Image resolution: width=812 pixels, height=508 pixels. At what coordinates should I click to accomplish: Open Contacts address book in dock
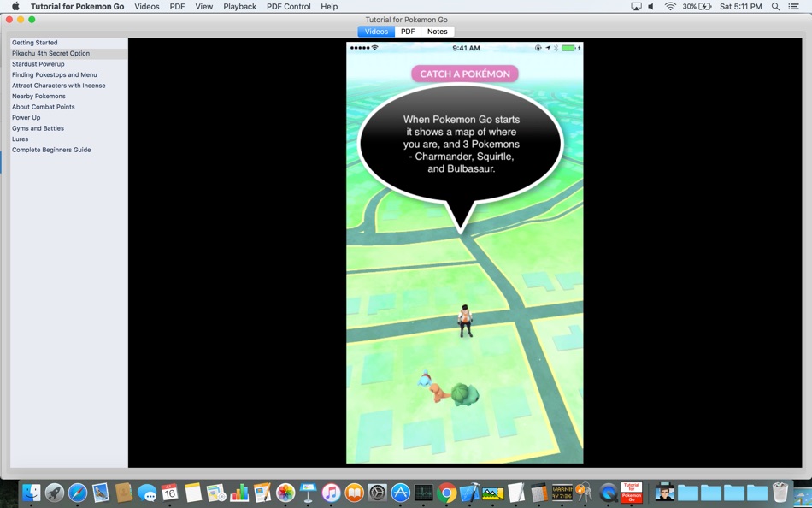(124, 493)
